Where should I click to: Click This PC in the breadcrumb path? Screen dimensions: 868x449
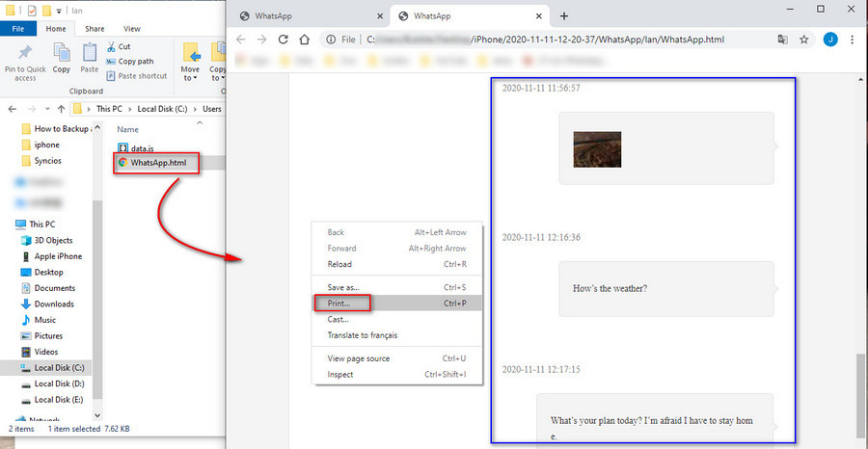point(109,109)
